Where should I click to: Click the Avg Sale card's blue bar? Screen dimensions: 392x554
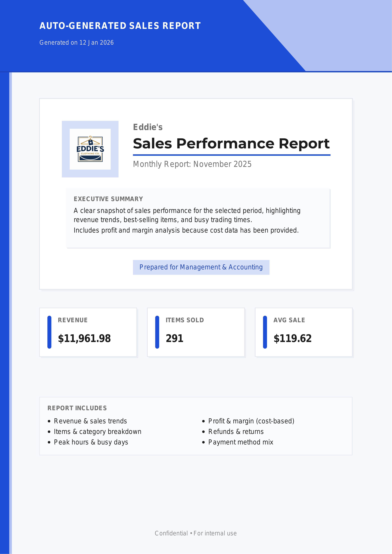pyautogui.click(x=265, y=332)
